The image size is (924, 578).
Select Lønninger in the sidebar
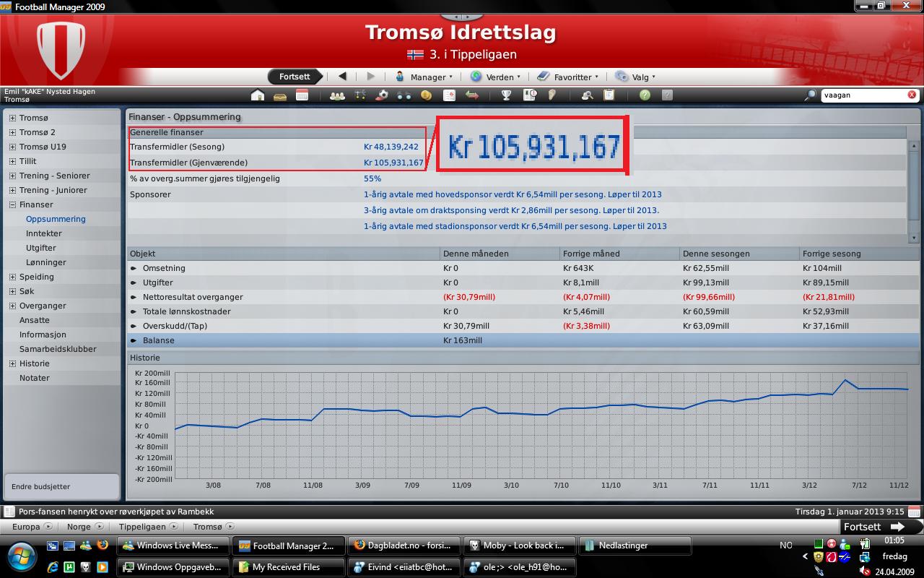[46, 262]
